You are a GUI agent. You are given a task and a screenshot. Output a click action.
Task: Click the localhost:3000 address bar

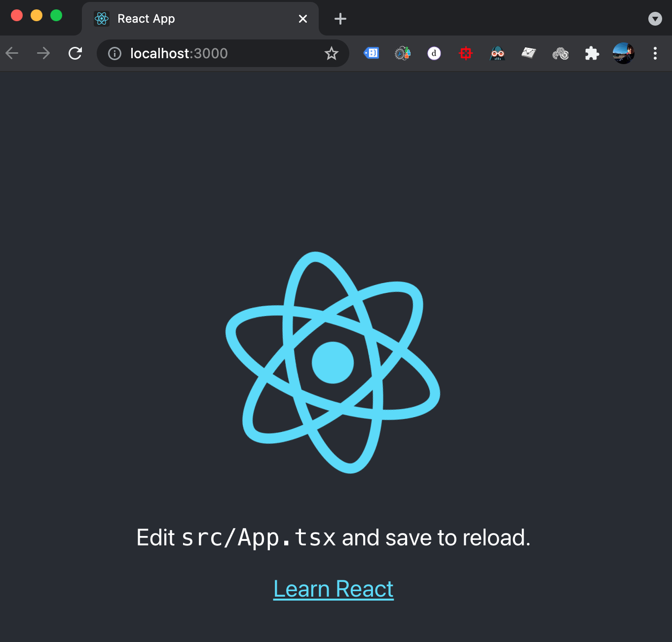pyautogui.click(x=223, y=53)
